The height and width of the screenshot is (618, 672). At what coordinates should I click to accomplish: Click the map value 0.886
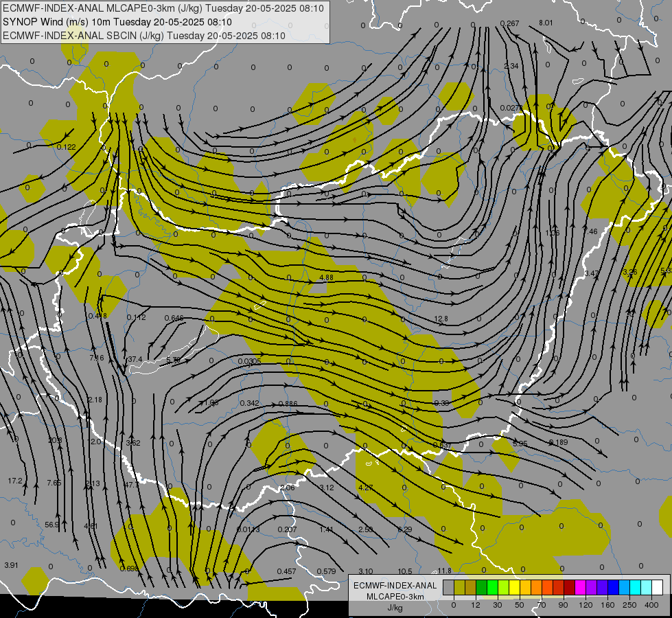288,404
